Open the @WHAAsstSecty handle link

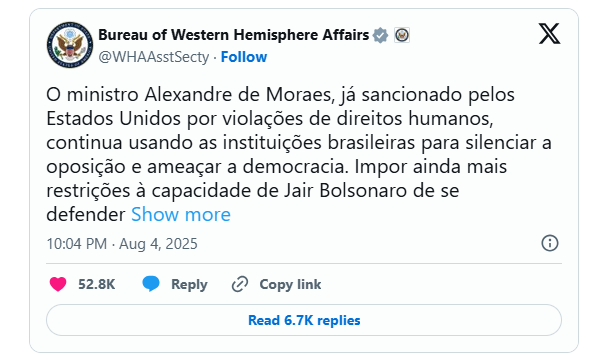154,57
